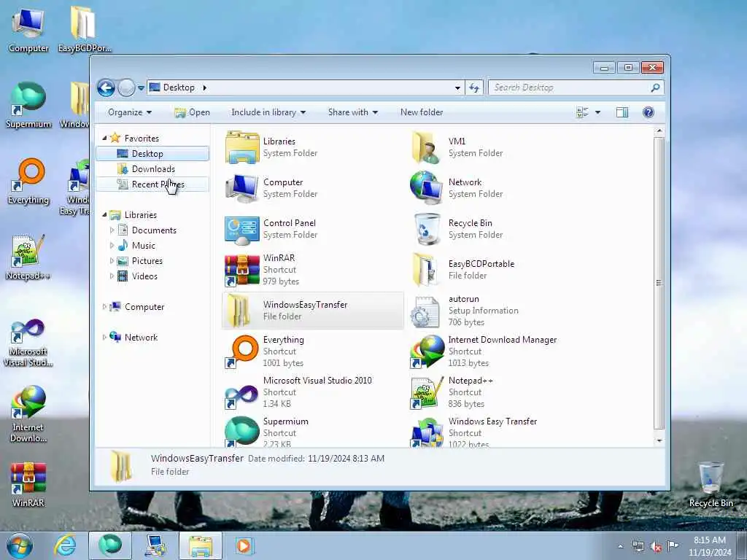Select Documents in navigation pane
Viewport: 747px width, 560px height.
point(154,230)
